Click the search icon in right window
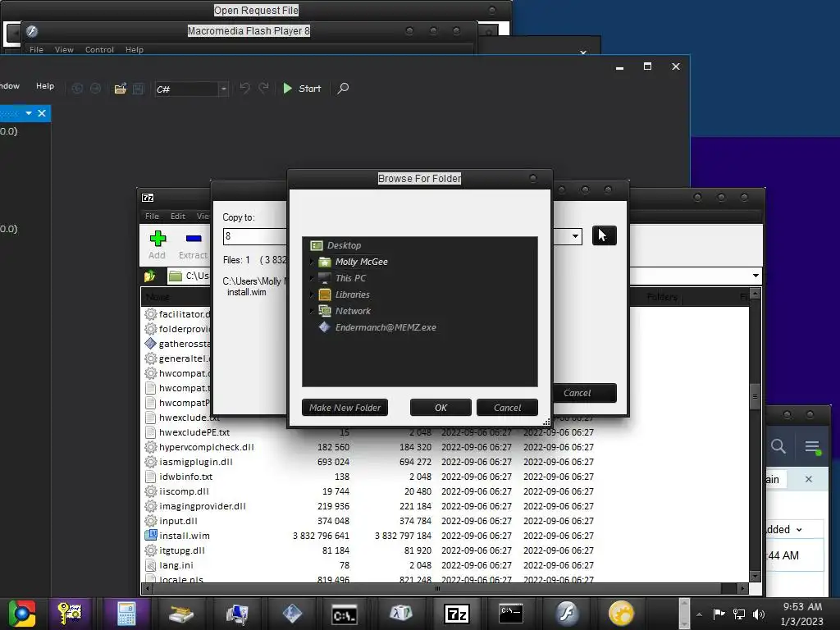Viewport: 840px width, 630px height. (778, 446)
